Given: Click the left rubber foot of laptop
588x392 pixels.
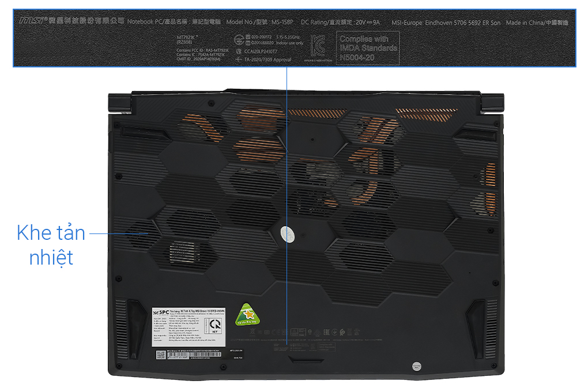Looking at the screenshot, I should (137, 329).
